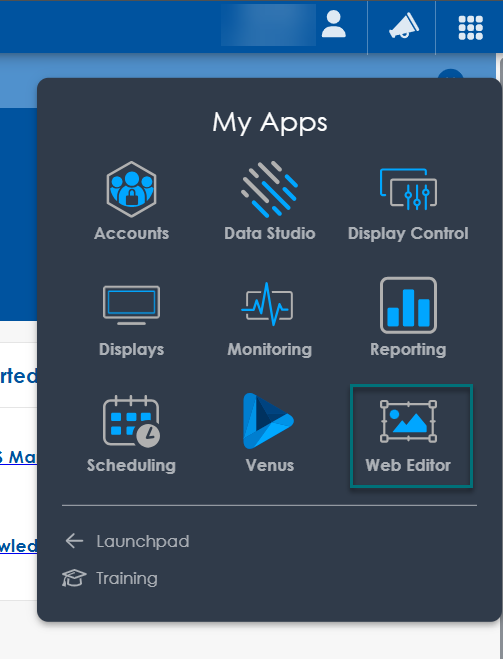Launch the Web Editor app

click(x=411, y=436)
